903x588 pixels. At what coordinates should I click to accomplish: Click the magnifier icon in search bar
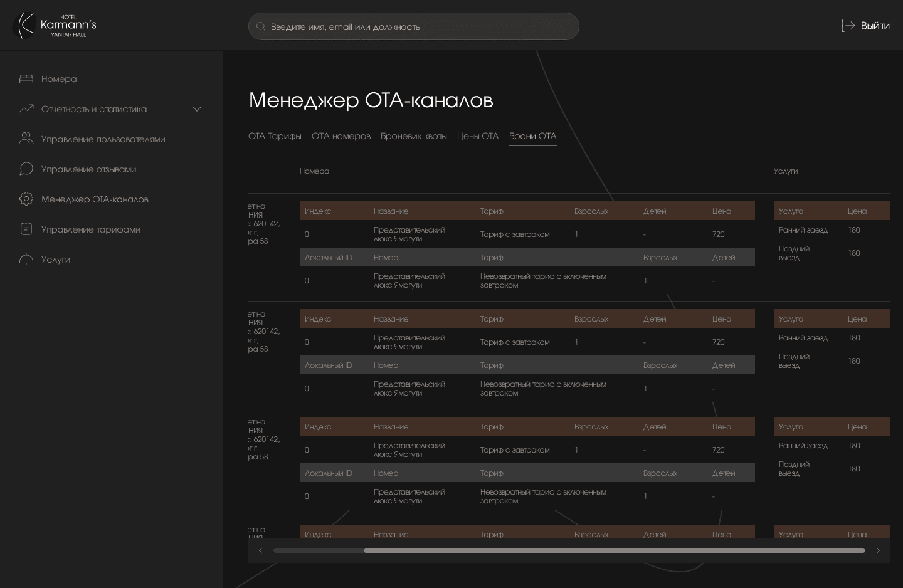[261, 27]
